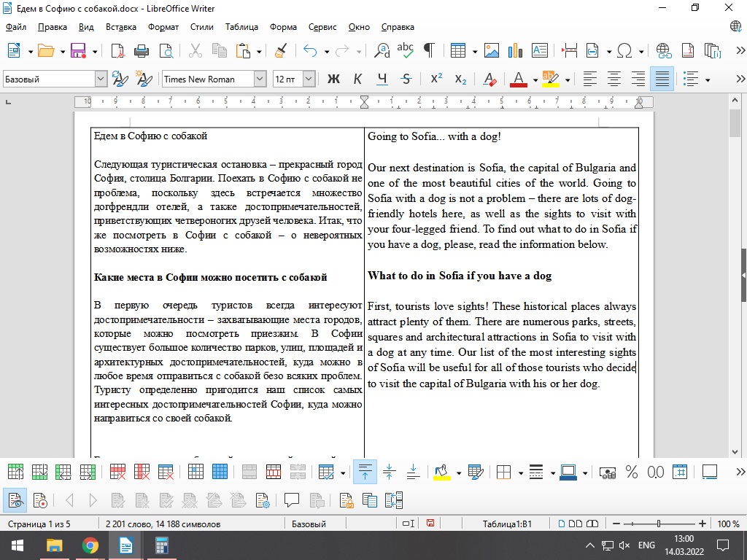The width and height of the screenshot is (747, 560).
Task: Select entire table icon
Action: [x=220, y=472]
